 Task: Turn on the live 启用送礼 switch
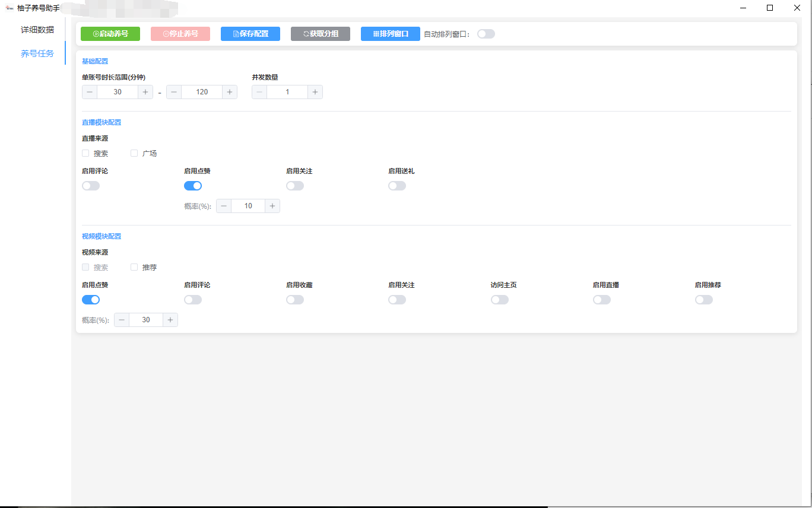[x=397, y=186]
